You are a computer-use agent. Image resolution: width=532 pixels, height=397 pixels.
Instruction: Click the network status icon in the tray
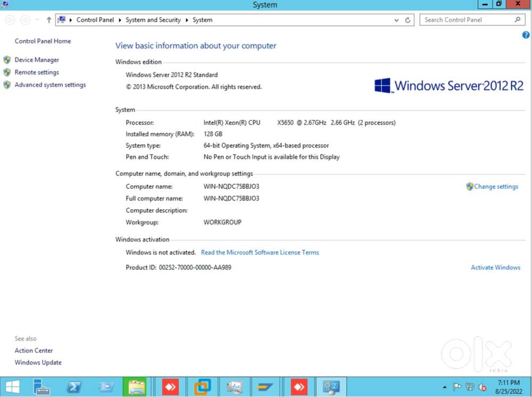click(x=470, y=387)
